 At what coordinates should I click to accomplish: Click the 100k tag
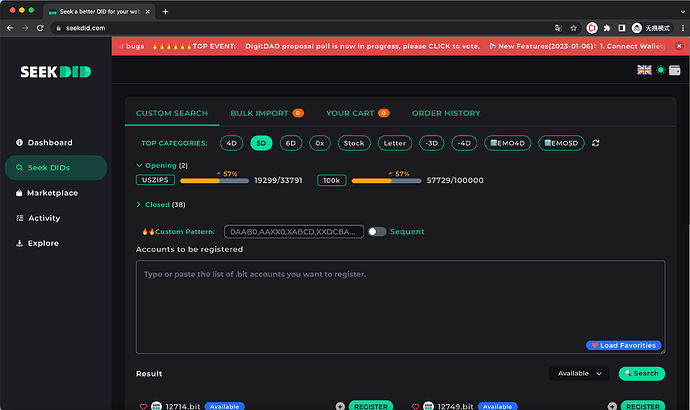coord(332,180)
